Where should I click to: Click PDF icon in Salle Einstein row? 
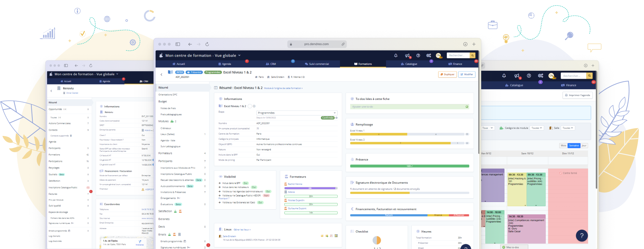pos(331,236)
